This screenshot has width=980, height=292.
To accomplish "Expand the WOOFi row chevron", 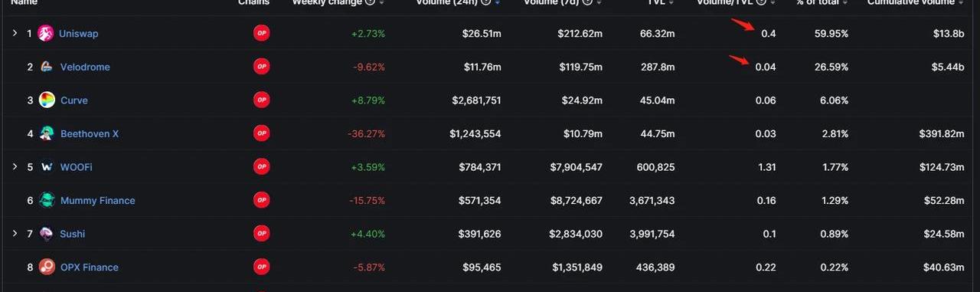I will [x=14, y=167].
